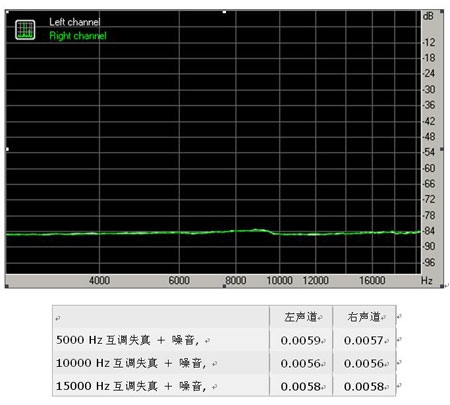Click the 0.0057 right channel cell
The height and width of the screenshot is (405, 450).
(364, 340)
